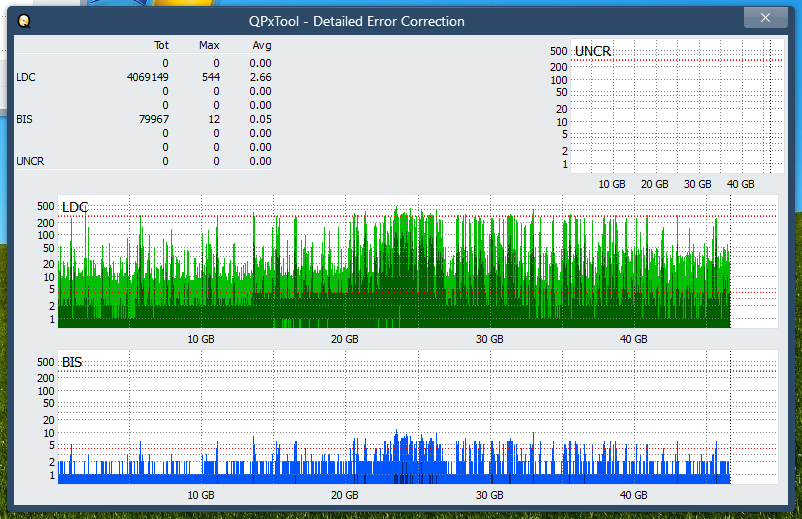This screenshot has height=519, width=802.
Task: Click the LDC max value 544
Action: (211, 77)
